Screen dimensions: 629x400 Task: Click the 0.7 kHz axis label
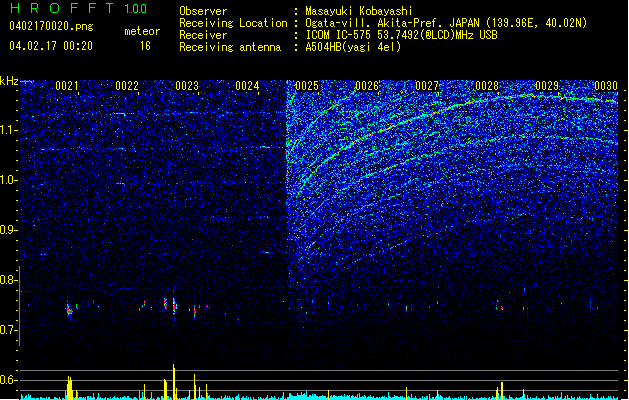[x=8, y=330]
